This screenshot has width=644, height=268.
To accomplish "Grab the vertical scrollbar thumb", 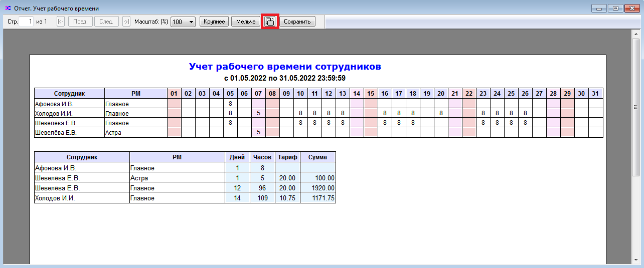I will (635, 107).
